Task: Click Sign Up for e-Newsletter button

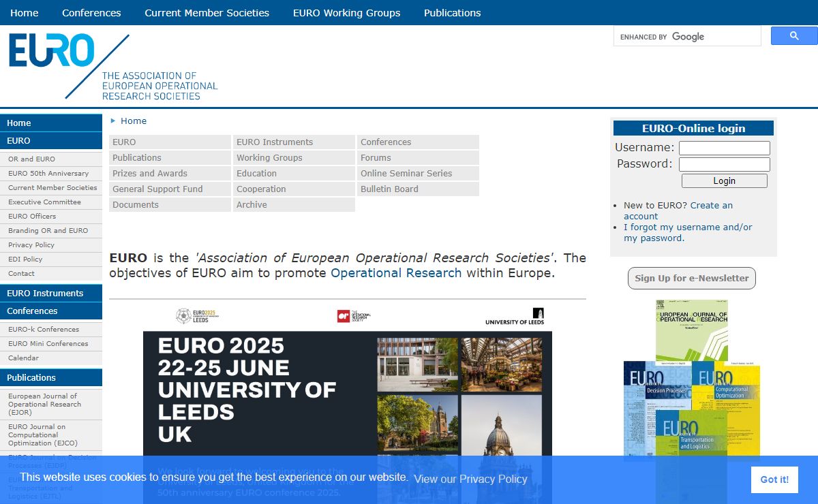Action: pos(692,278)
